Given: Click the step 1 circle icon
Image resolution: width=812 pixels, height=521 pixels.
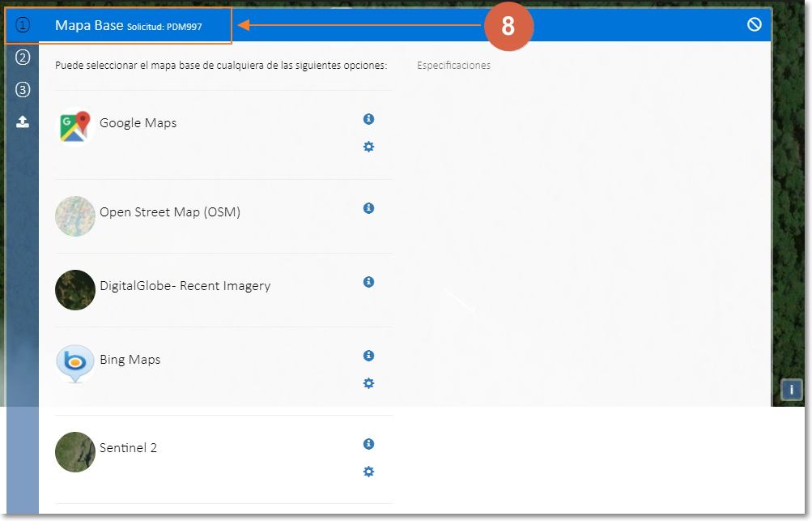Looking at the screenshot, I should click(x=23, y=25).
